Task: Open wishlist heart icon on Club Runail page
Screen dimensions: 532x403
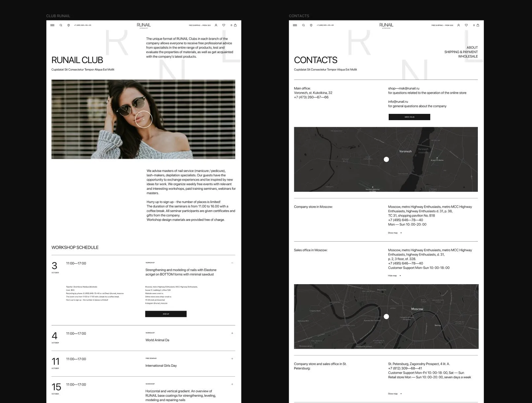Action: pyautogui.click(x=224, y=25)
